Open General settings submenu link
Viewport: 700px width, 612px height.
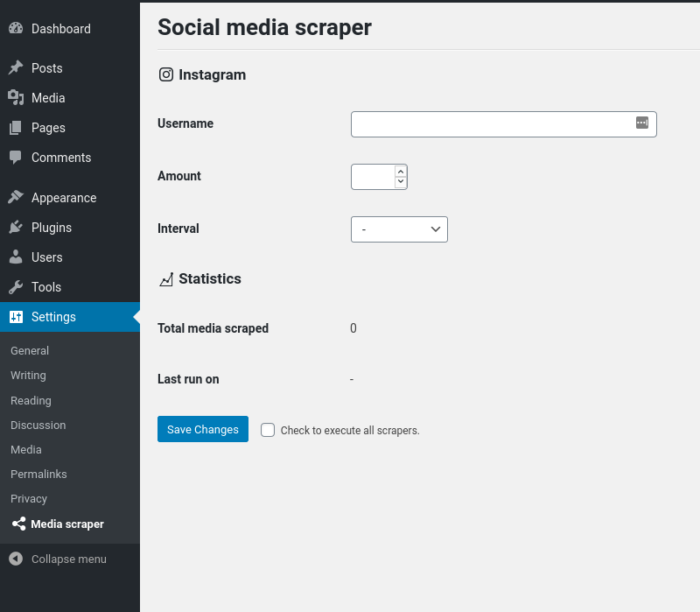coord(30,351)
